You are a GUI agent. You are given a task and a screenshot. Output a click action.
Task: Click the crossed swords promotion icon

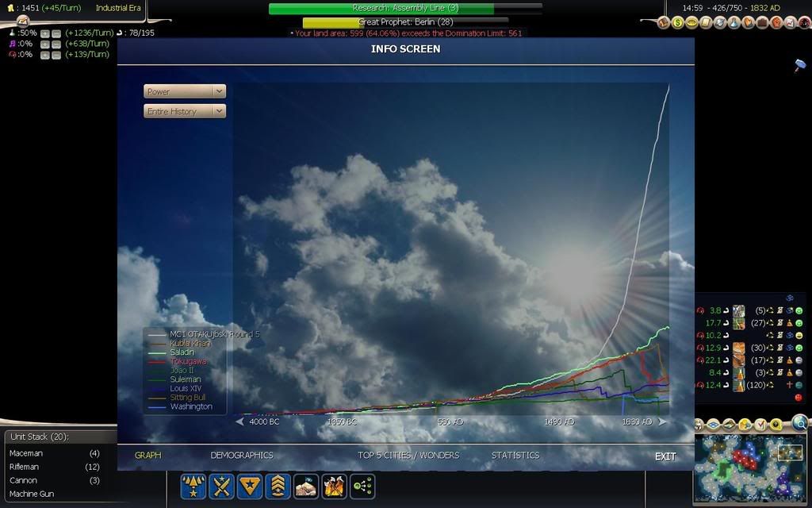coord(222,487)
